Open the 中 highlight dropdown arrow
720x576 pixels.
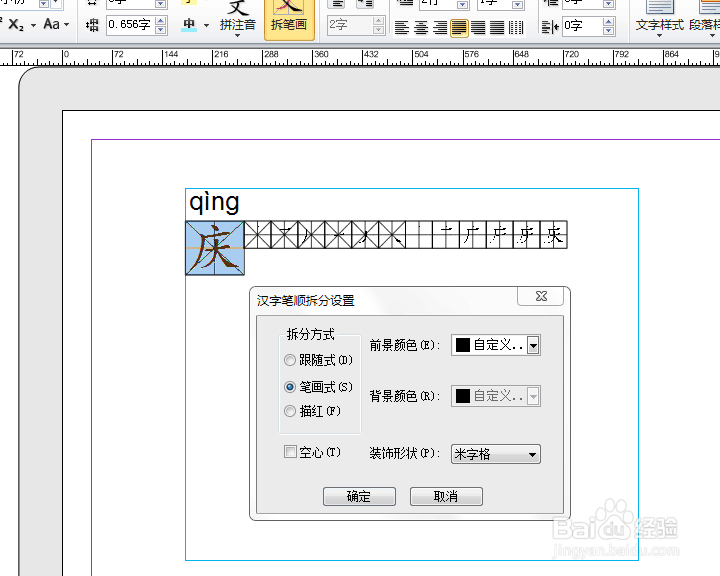(x=206, y=25)
